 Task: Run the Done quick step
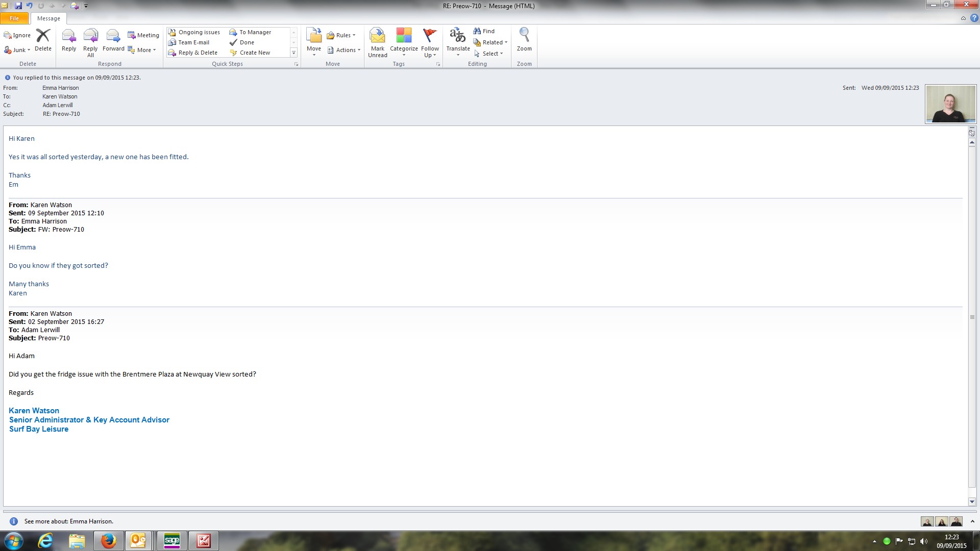click(246, 42)
